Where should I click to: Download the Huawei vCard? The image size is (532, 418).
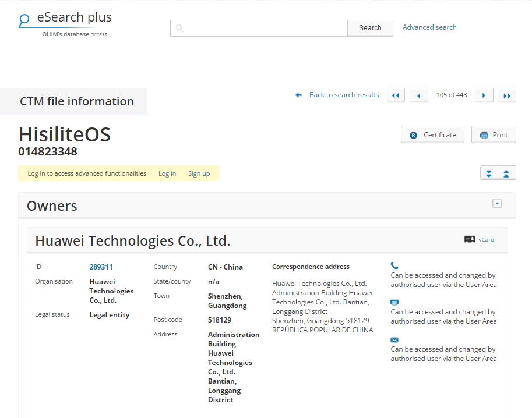tap(486, 240)
